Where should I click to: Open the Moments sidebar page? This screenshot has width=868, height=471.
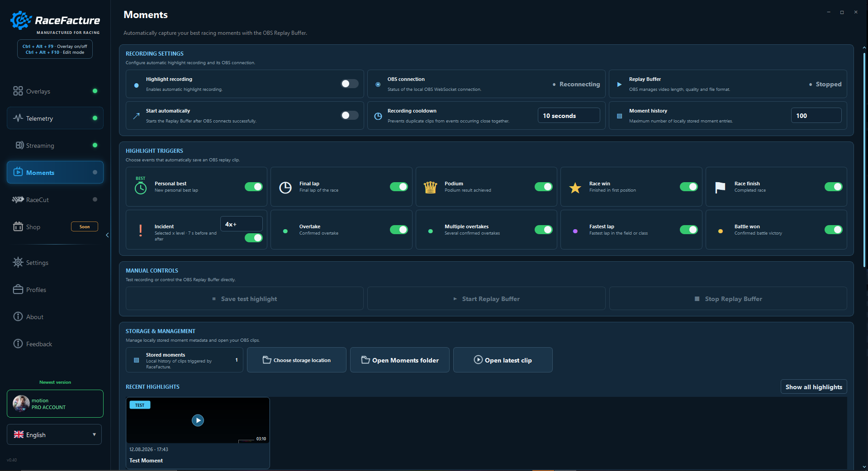(x=55, y=173)
